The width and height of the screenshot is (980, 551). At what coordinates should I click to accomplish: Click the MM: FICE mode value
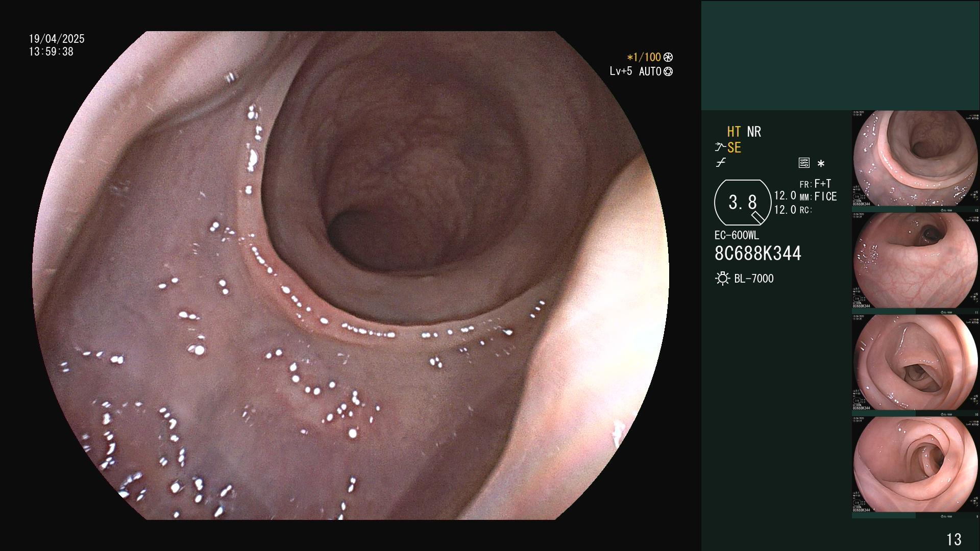click(x=818, y=196)
